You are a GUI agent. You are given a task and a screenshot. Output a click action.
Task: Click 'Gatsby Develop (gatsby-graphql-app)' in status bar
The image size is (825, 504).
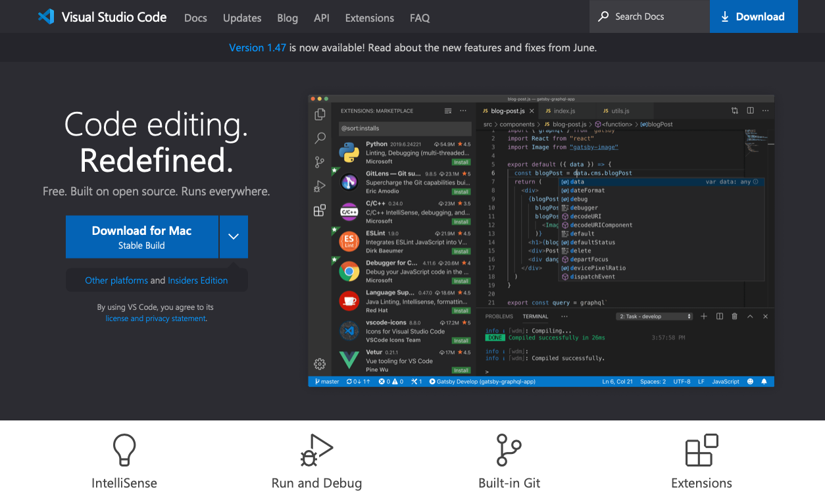482,382
